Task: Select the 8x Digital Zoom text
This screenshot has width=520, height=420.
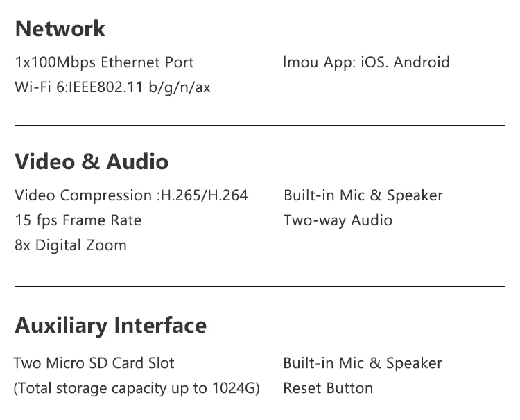Action: pos(71,245)
